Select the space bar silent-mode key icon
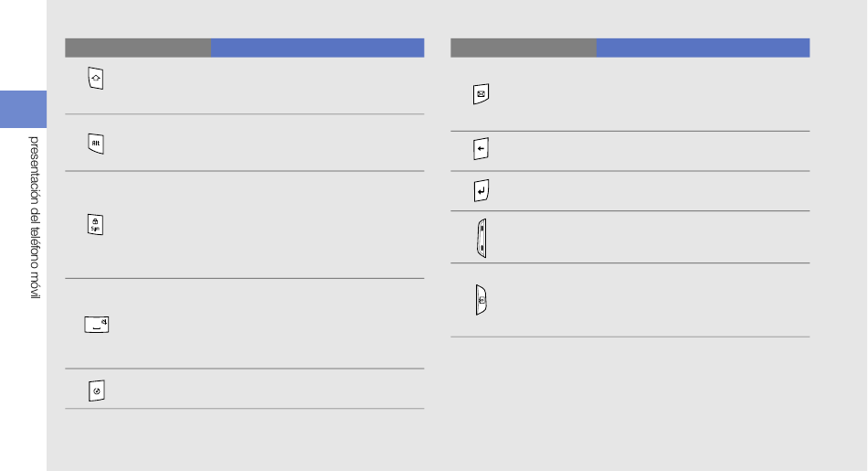868x471 pixels. pyautogui.click(x=96, y=324)
